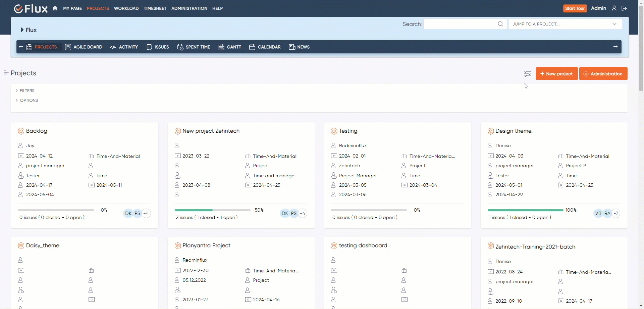The image size is (644, 309).
Task: Expand the OPTIONS section
Action: point(29,100)
